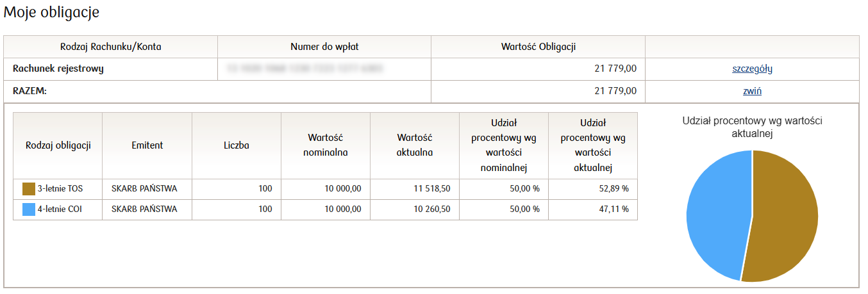The image size is (868, 294).
Task: Select the 3-letnie TOS bond label
Action: (x=60, y=189)
